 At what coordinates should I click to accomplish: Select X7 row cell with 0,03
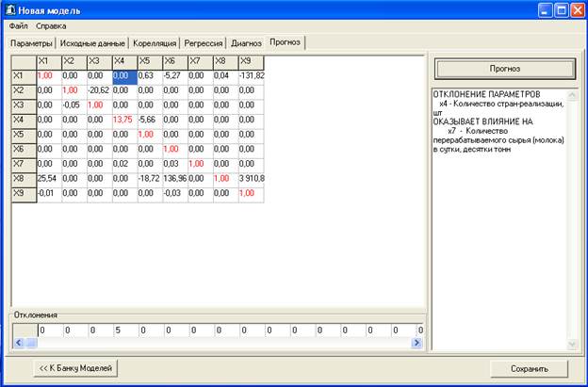pos(175,166)
